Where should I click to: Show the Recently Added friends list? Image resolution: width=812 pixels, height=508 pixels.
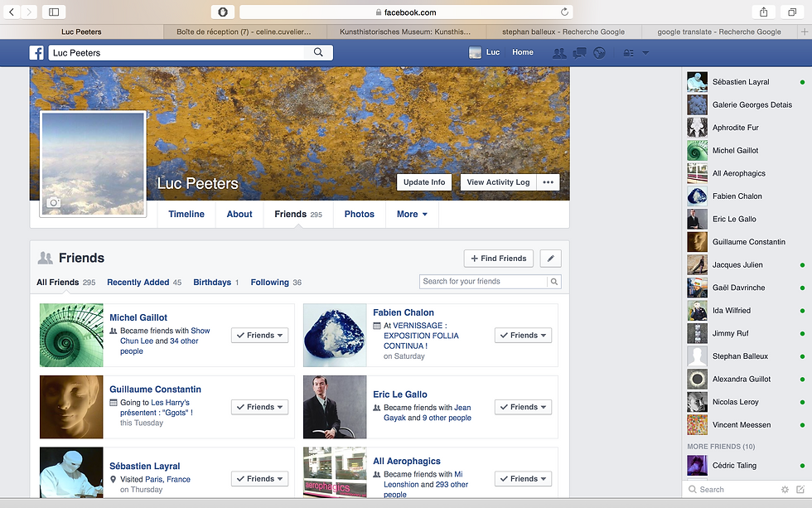[144, 283]
